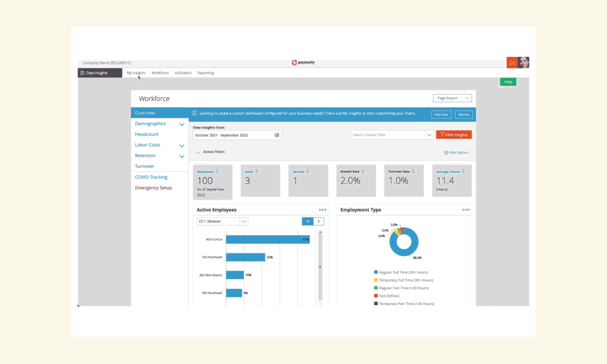The image size is (607, 364).
Task: Click the Turnover Rate info icon
Action: [x=413, y=171]
